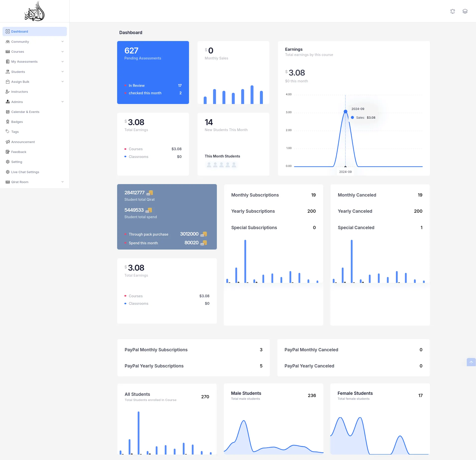Click the 2024-09 data point on Earnings chart
Viewport: 476px width, 460px height.
(345, 111)
